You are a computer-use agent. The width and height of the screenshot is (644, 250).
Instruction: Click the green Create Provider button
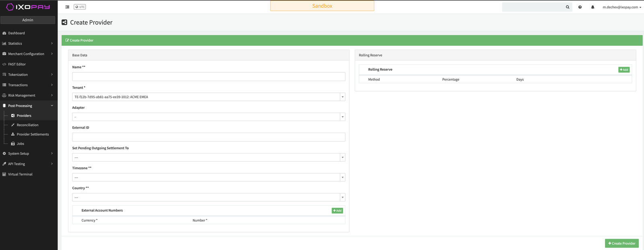[621, 243]
